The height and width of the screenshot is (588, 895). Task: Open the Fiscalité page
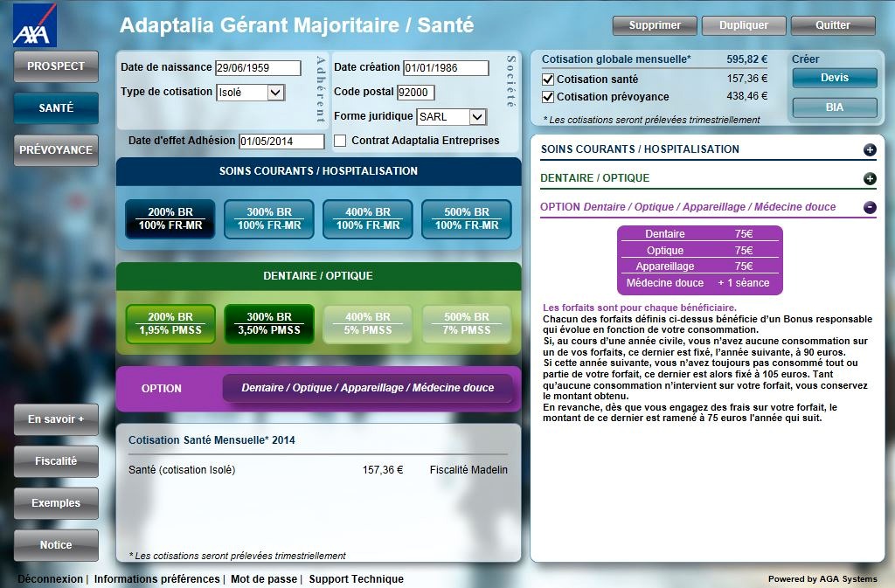56,461
